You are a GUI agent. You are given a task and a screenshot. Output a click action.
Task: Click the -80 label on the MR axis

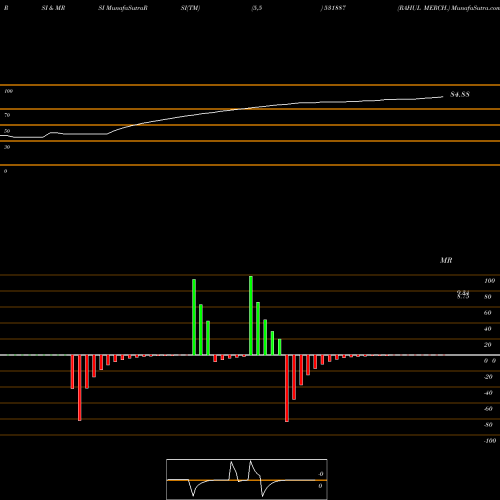(x=488, y=425)
